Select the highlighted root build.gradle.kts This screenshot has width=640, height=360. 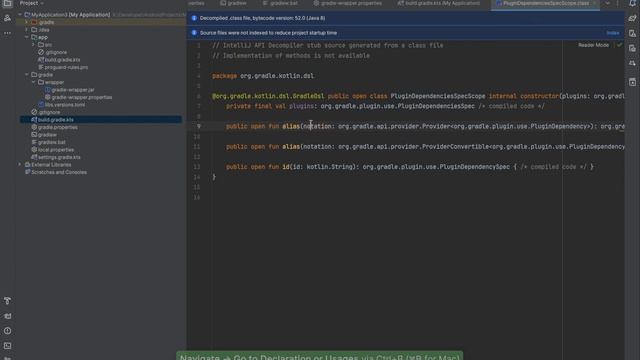point(101,120)
